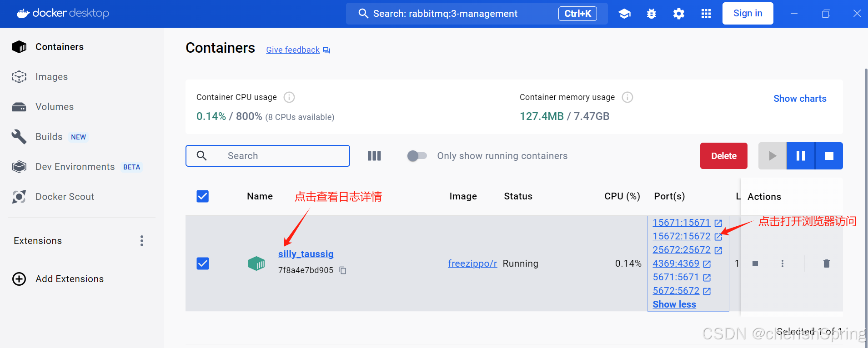Click the top Search rabbitmq:3-management bar
The height and width of the screenshot is (348, 868).
coord(477,14)
